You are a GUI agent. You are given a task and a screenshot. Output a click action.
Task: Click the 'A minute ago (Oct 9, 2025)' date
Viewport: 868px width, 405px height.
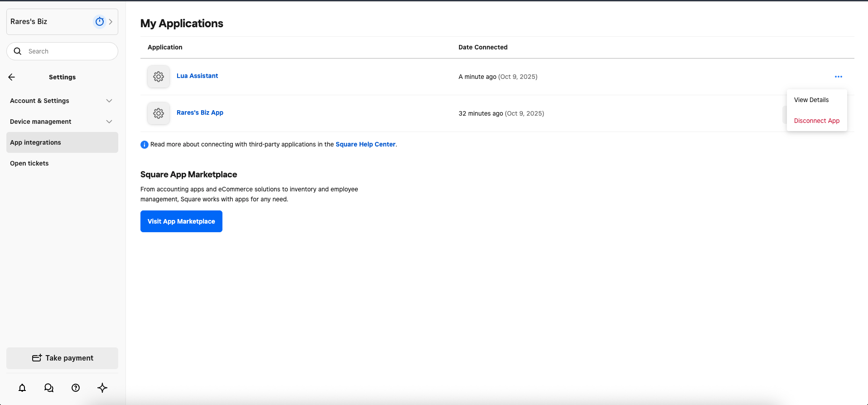[498, 77]
